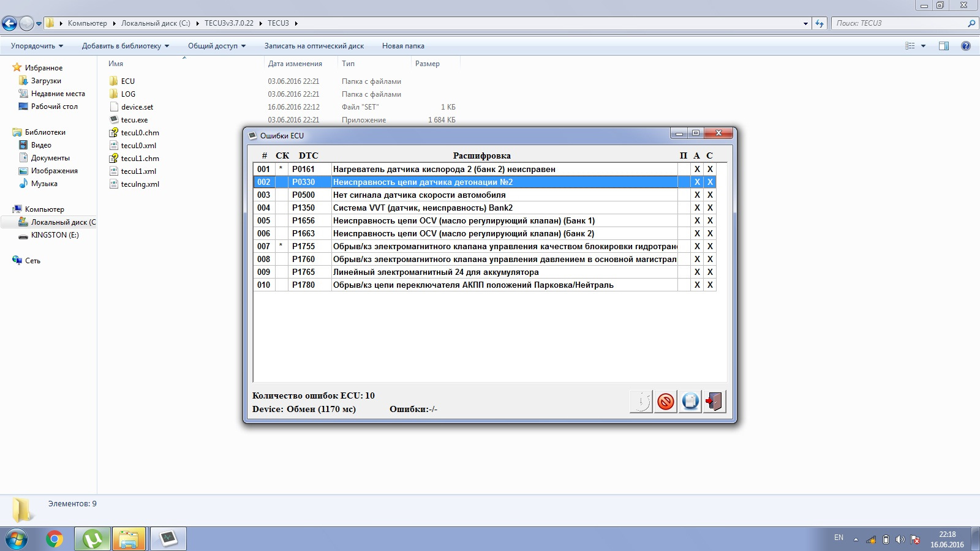Open the view options dropdown arrow
The height and width of the screenshot is (551, 980).
click(923, 46)
